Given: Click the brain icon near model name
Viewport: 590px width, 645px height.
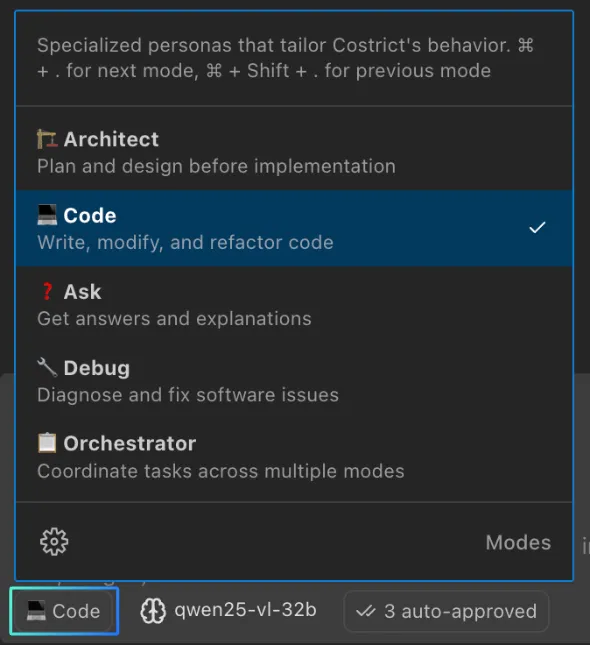Looking at the screenshot, I should click(x=153, y=610).
